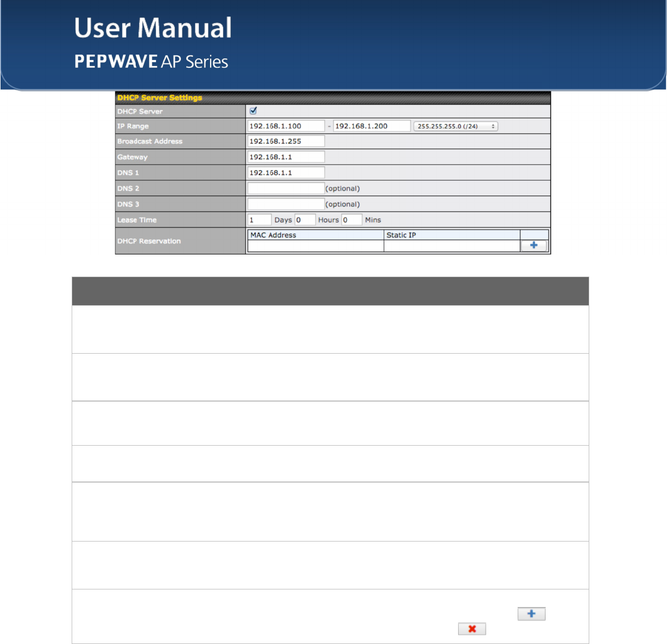The image size is (667, 644).
Task: Click the PEPWAVE AP Series heading
Action: point(151,61)
